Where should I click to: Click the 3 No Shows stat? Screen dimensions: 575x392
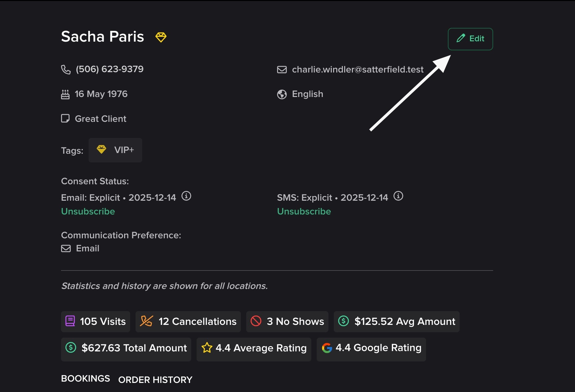(287, 322)
